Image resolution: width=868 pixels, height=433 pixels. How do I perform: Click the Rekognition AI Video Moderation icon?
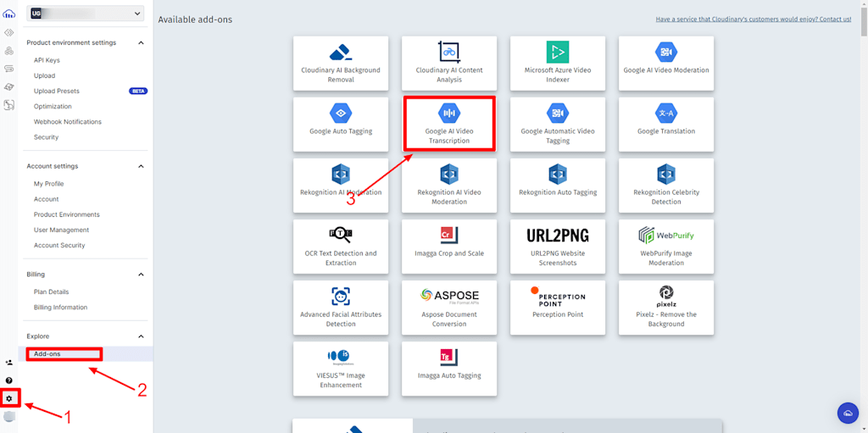coord(449,174)
